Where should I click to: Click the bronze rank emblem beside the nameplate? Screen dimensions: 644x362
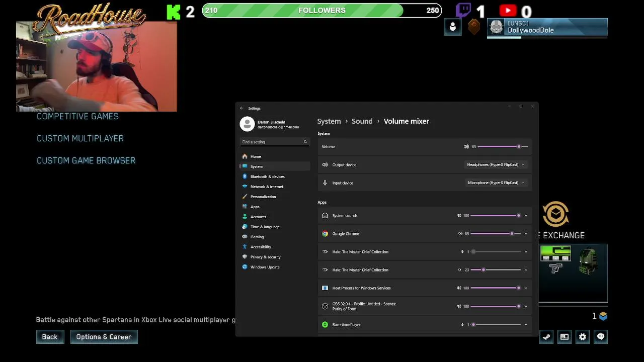(473, 27)
